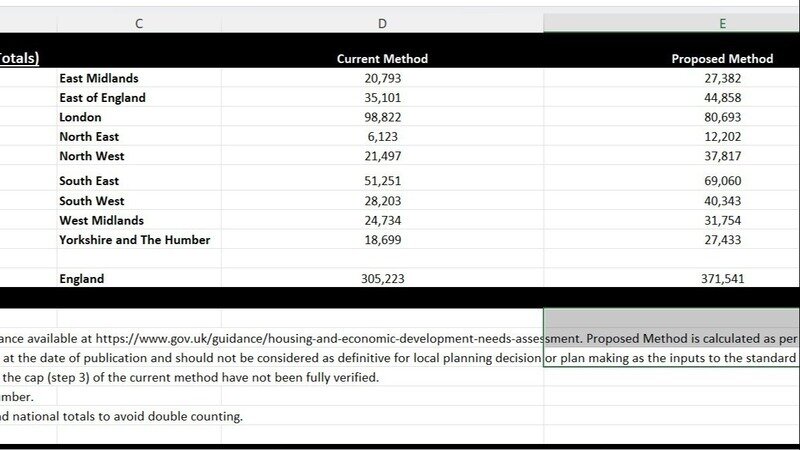Screen dimensions: 800x450
Task: Click West Midlands proposed value 31,754
Action: click(722, 220)
